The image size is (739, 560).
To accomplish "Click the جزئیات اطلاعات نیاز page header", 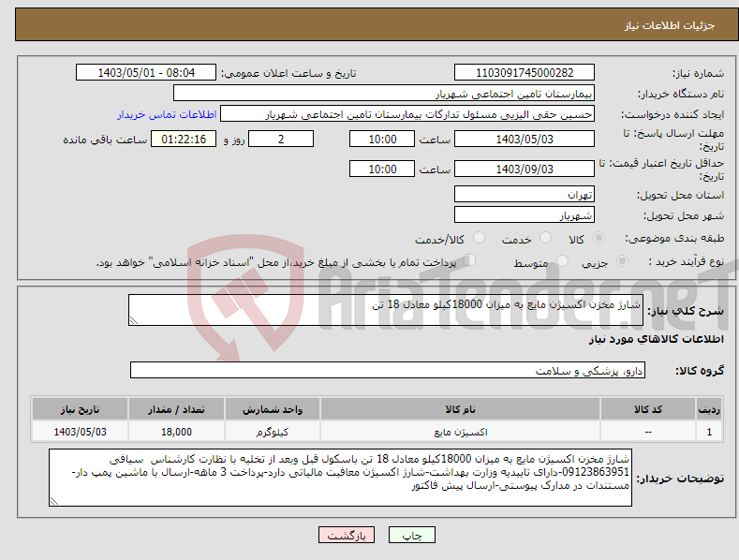I will click(670, 25).
